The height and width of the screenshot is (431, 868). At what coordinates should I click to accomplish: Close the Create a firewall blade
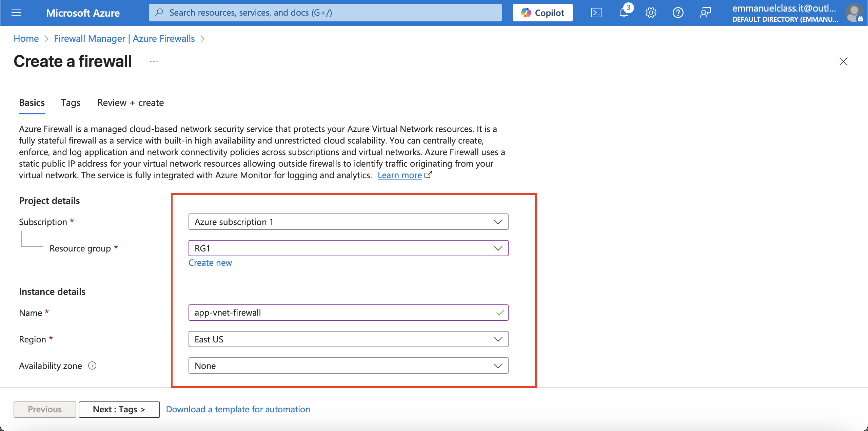843,61
